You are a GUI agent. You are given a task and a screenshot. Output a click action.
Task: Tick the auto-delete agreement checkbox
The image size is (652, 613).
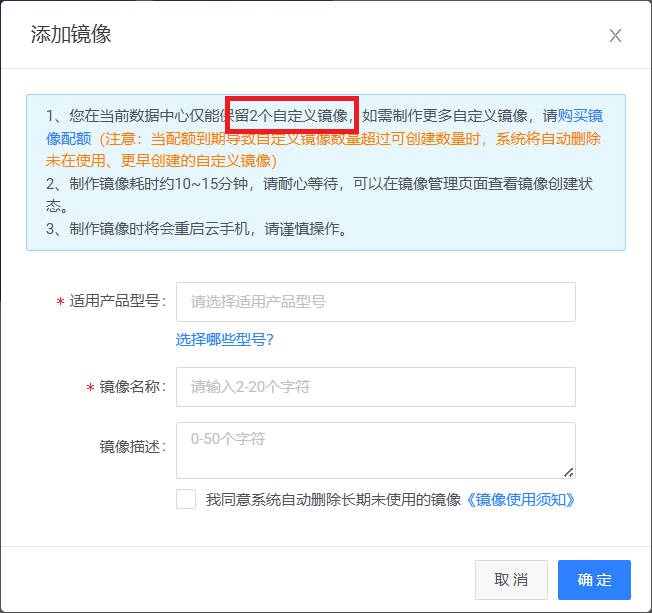(x=186, y=499)
